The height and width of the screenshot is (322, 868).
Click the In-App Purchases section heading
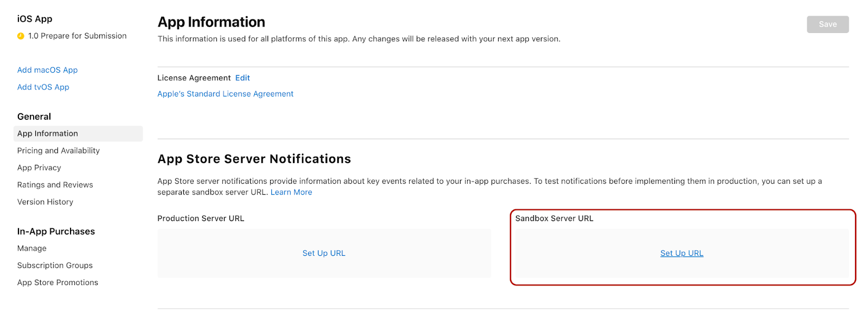[x=56, y=231]
